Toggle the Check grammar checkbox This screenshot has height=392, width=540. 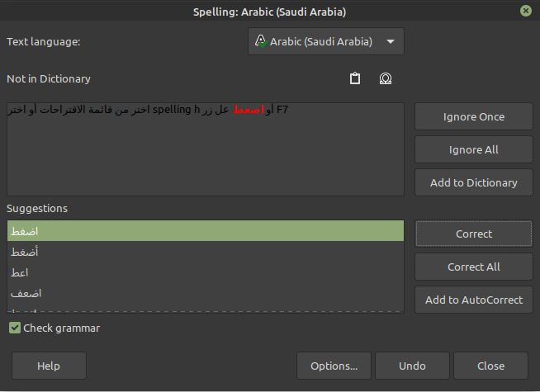tap(15, 328)
